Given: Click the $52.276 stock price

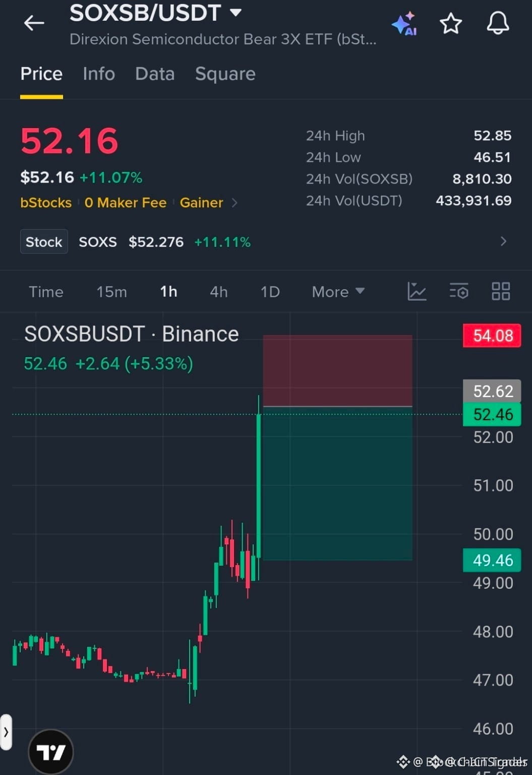Looking at the screenshot, I should click(156, 242).
